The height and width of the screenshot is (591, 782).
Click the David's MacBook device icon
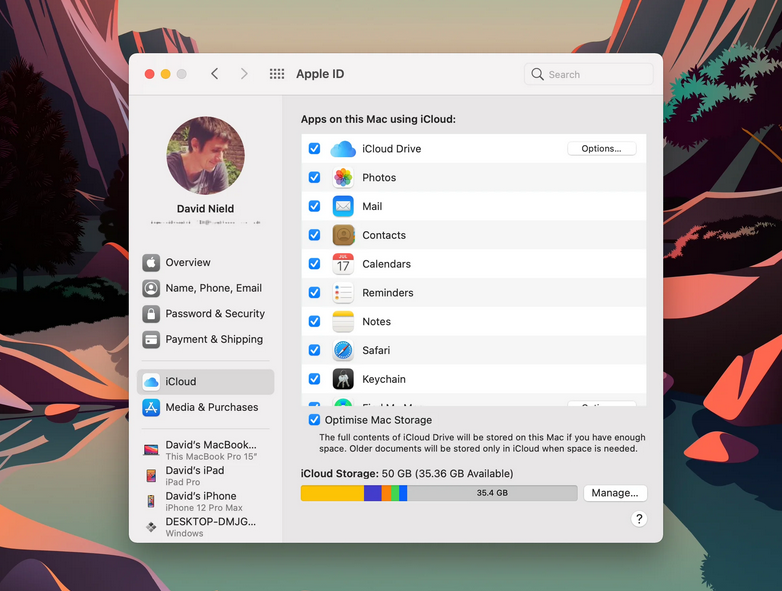[x=151, y=450]
